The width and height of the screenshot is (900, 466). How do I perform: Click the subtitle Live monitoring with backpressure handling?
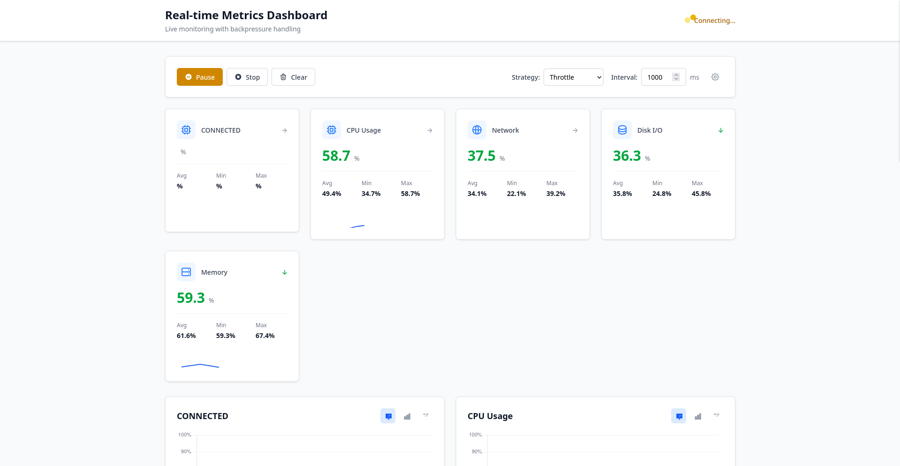pyautogui.click(x=232, y=29)
